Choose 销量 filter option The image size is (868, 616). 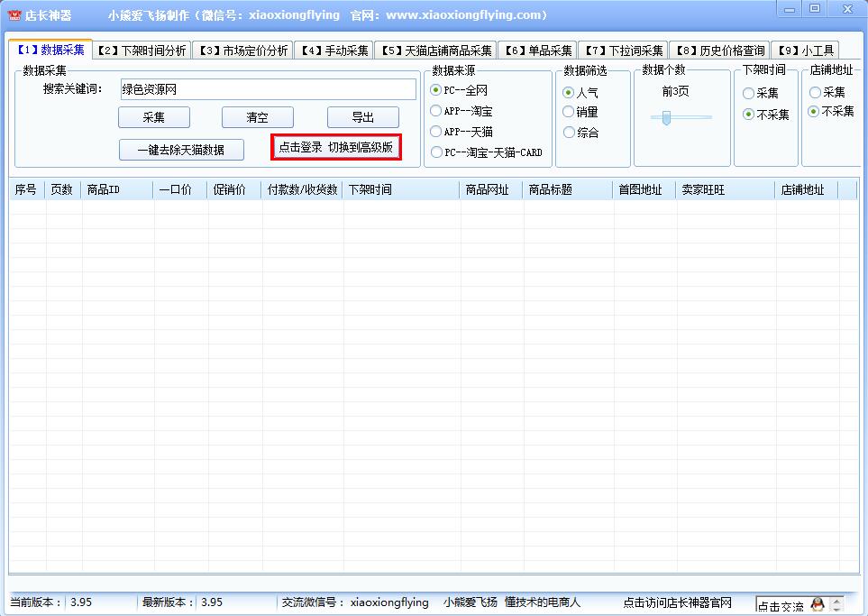(580, 112)
